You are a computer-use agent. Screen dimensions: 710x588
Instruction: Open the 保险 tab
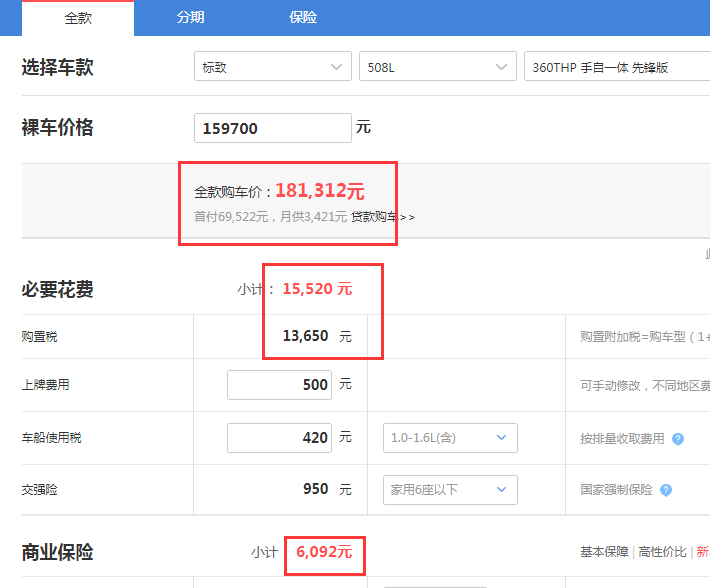coord(303,18)
